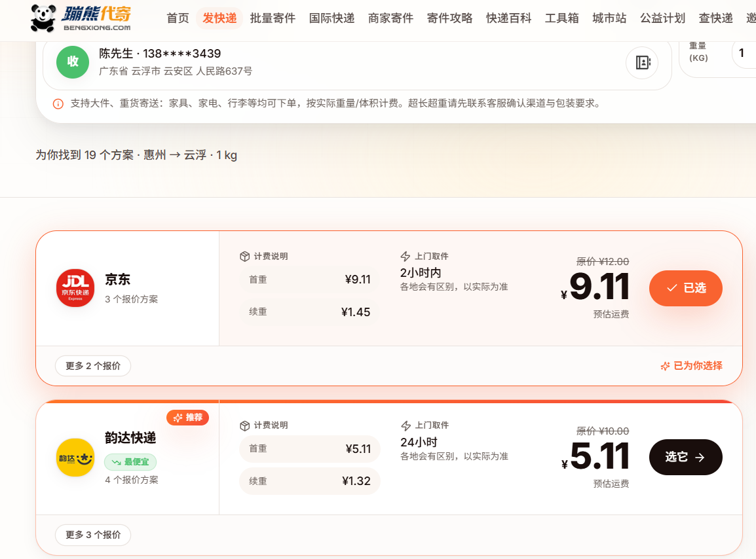Click the 韵达快递 courier name
The height and width of the screenshot is (559, 756).
(130, 438)
